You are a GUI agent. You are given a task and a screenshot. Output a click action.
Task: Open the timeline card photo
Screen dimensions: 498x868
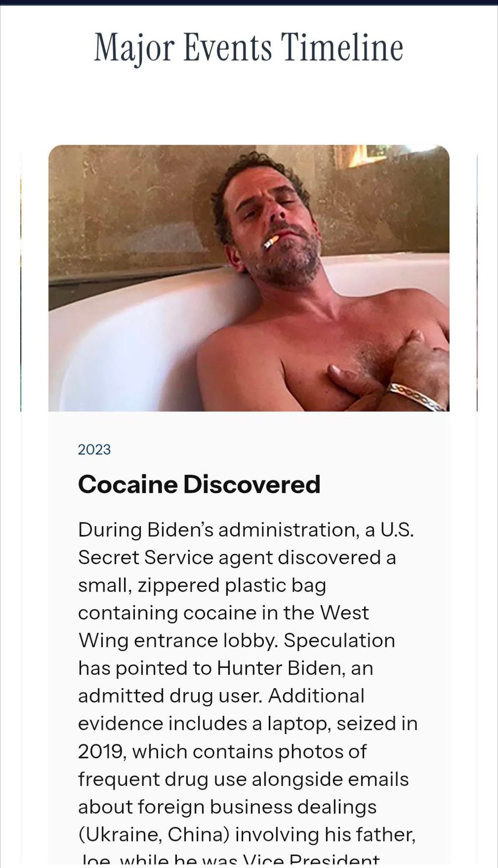[249, 278]
